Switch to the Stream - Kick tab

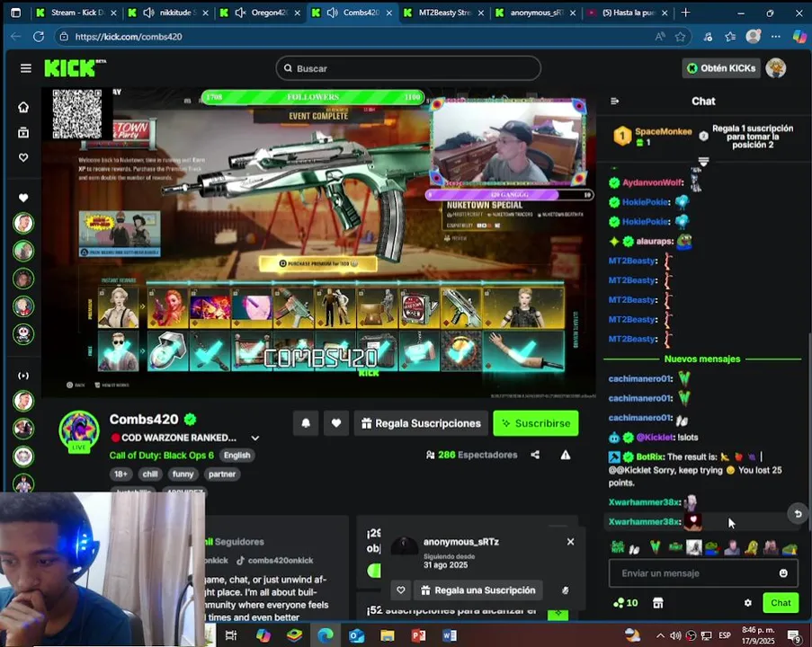[x=76, y=13]
